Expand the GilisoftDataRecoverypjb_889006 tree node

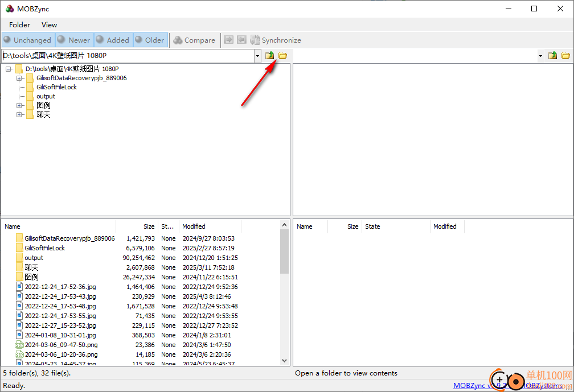[19, 78]
